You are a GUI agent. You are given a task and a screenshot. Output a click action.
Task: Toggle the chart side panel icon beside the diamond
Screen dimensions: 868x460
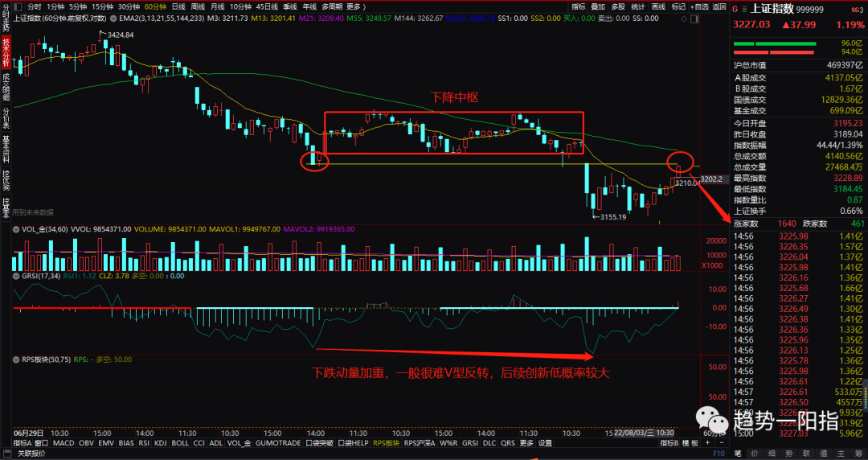(x=694, y=18)
